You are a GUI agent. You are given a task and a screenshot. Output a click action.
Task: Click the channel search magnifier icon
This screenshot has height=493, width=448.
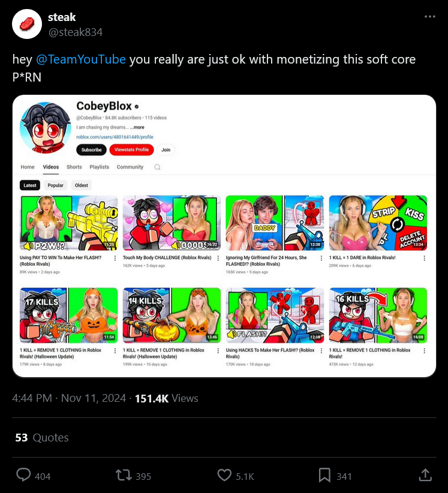[158, 167]
